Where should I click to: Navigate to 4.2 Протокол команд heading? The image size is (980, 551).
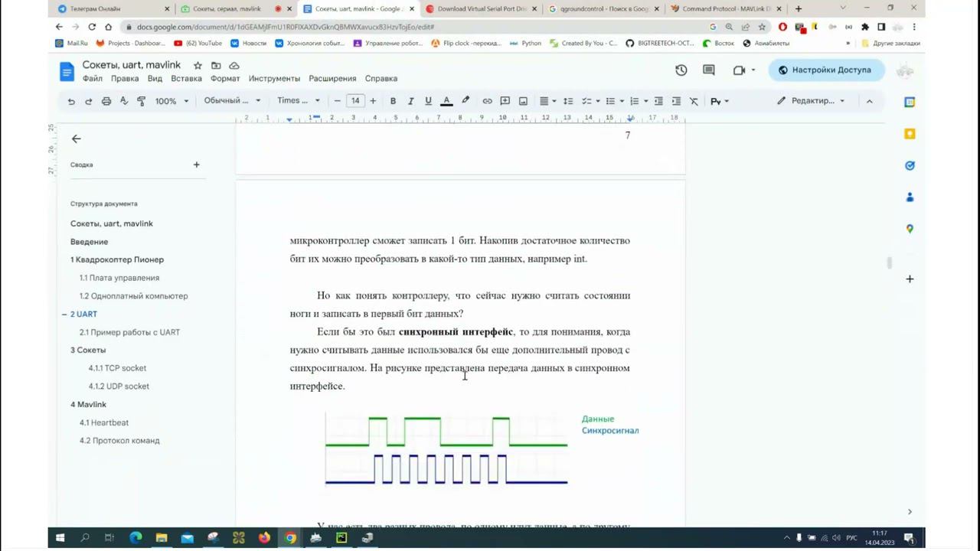tap(119, 441)
